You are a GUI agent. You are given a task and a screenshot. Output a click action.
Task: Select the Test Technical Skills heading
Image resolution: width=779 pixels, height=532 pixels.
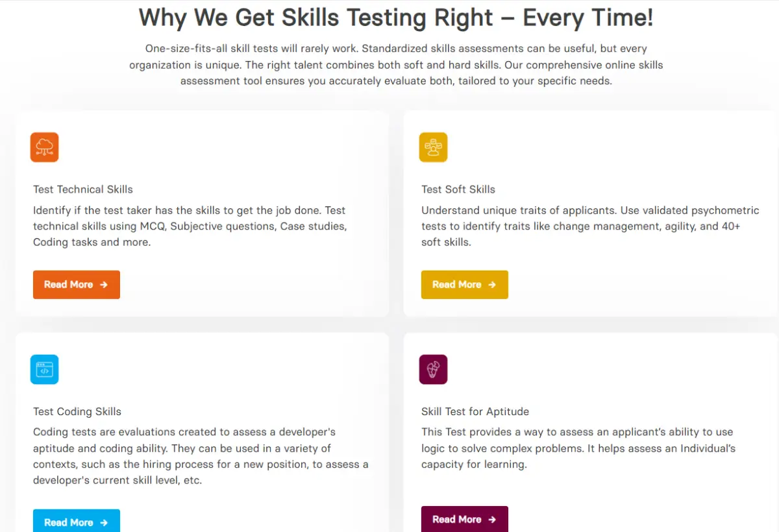[x=83, y=189]
